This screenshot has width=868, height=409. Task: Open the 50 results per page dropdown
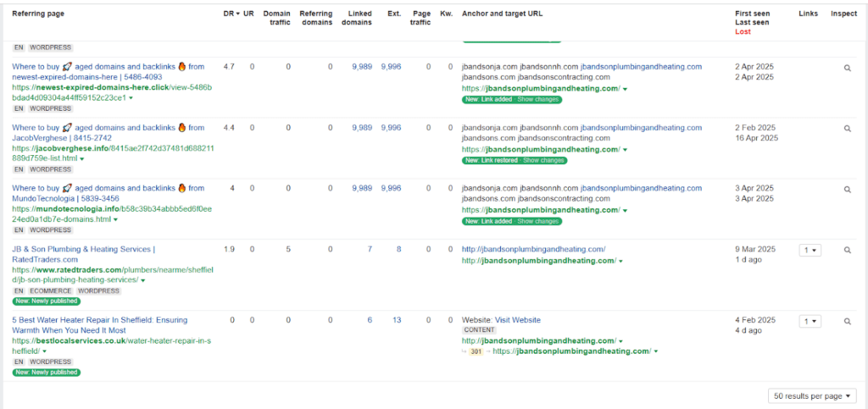coord(812,396)
